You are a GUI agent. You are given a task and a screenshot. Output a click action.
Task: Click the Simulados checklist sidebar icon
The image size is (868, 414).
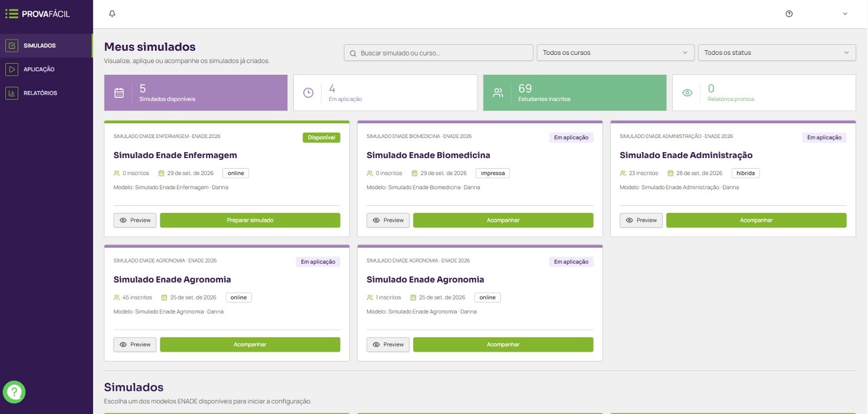coord(12,45)
